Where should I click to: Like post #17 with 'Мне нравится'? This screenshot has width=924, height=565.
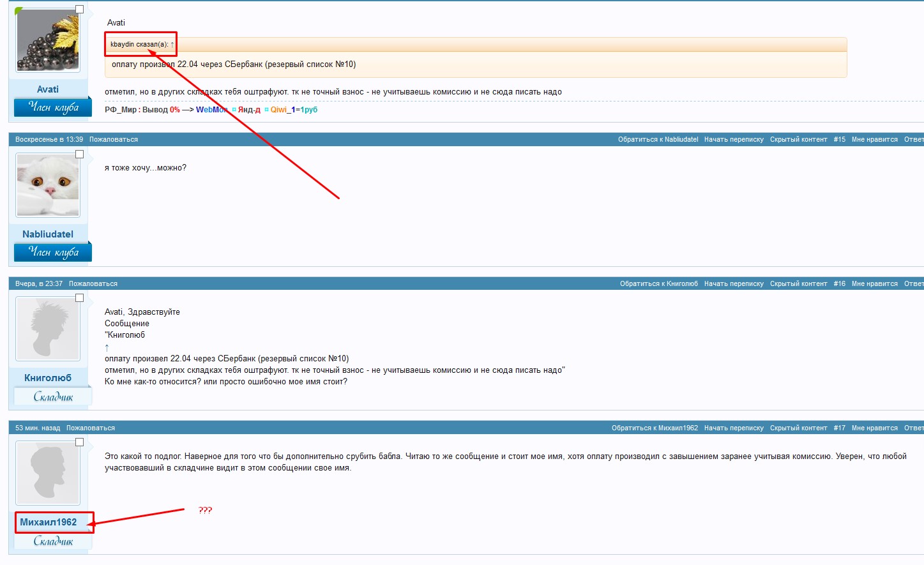(x=875, y=428)
